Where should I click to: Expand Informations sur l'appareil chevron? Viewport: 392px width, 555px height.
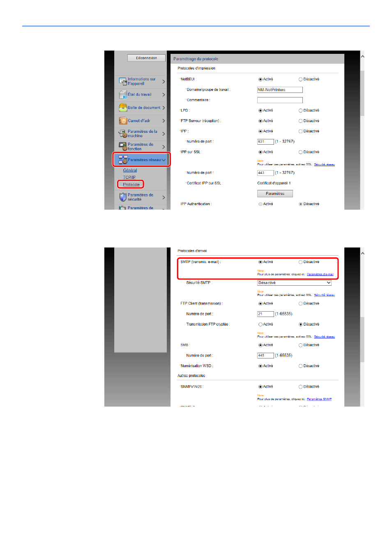pyautogui.click(x=164, y=81)
